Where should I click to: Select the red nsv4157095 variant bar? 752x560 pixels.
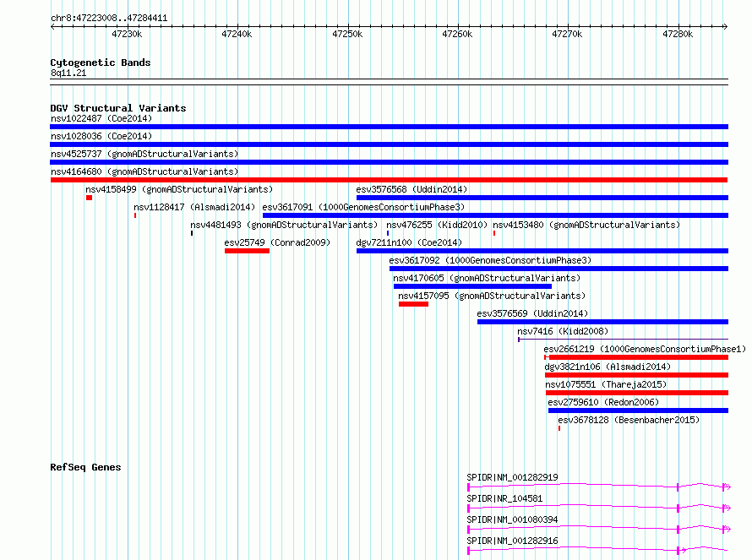(413, 304)
